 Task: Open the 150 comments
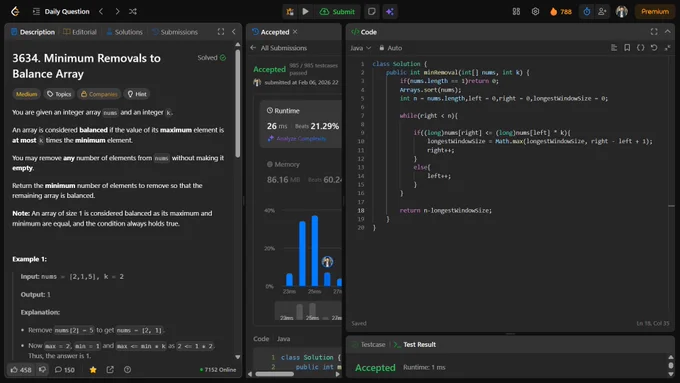coord(65,370)
